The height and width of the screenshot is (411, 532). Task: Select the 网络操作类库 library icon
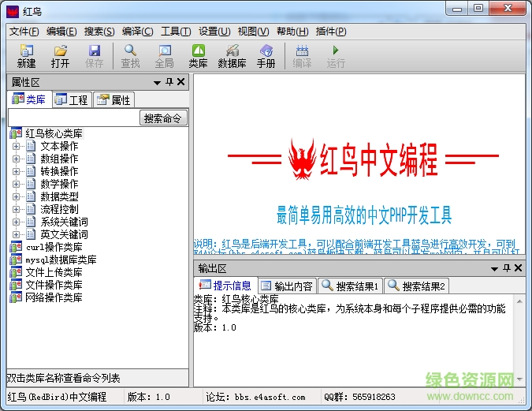16,297
